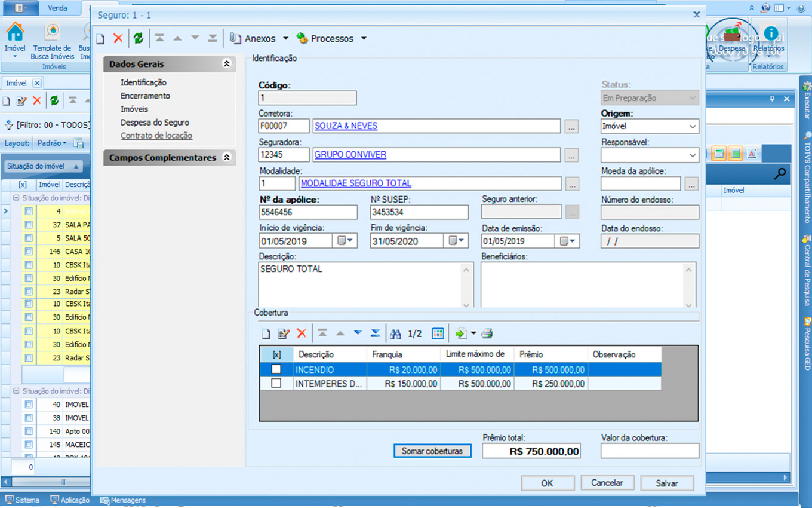Click the Somar coberturas button
The width and height of the screenshot is (812, 508).
click(432, 451)
